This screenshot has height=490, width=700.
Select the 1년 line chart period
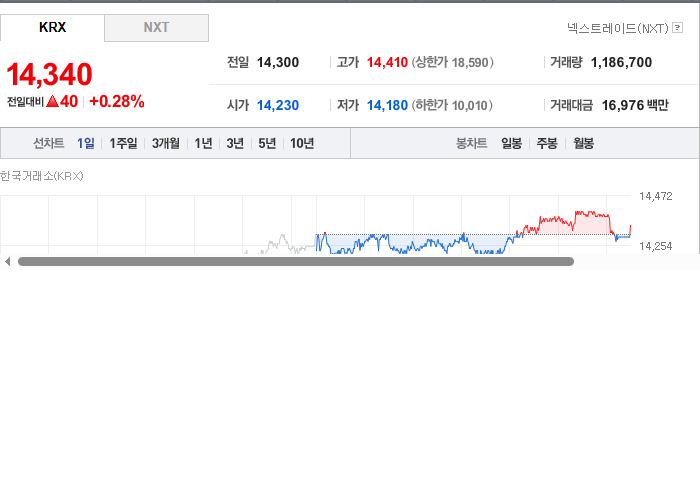(203, 143)
